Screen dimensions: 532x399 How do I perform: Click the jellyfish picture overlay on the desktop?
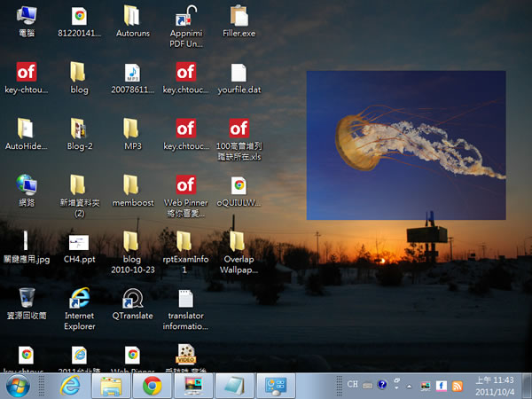pos(405,145)
